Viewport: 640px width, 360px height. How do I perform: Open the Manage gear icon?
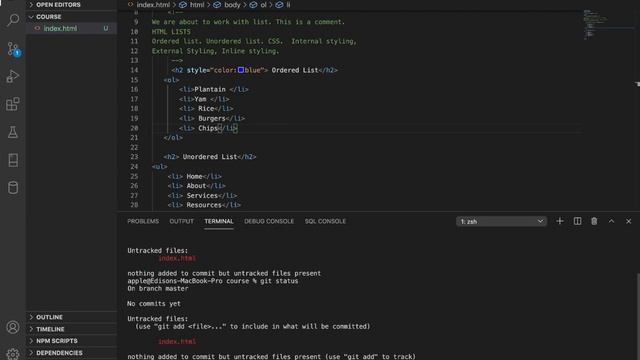point(13,353)
